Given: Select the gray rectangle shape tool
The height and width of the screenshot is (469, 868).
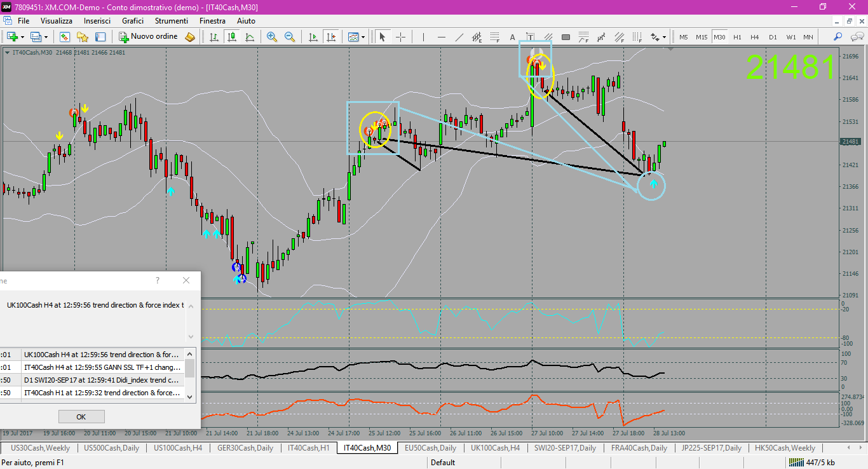Looking at the screenshot, I should (x=566, y=37).
